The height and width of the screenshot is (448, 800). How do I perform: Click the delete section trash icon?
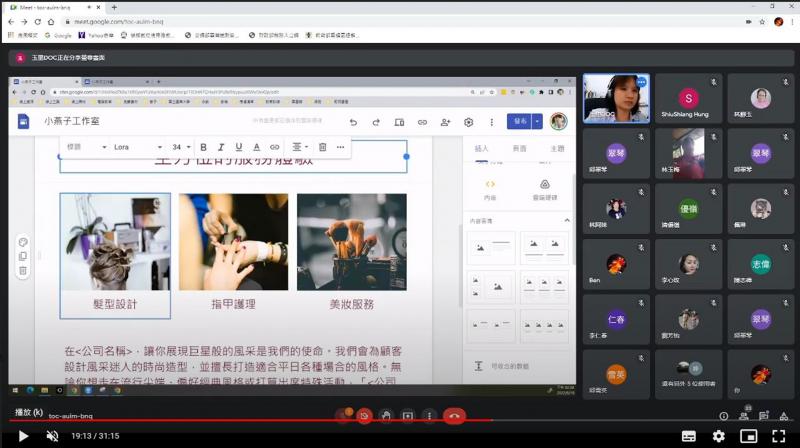tap(23, 271)
